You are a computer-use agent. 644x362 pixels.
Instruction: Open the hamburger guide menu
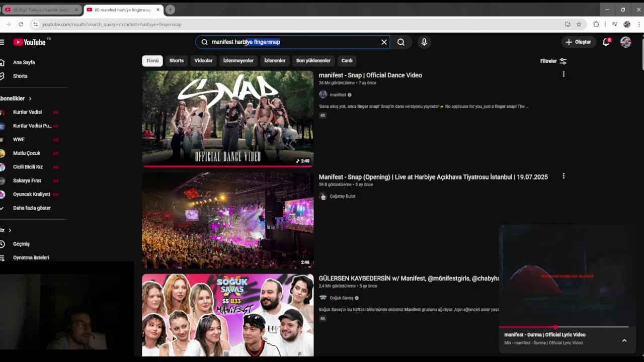tap(2, 42)
